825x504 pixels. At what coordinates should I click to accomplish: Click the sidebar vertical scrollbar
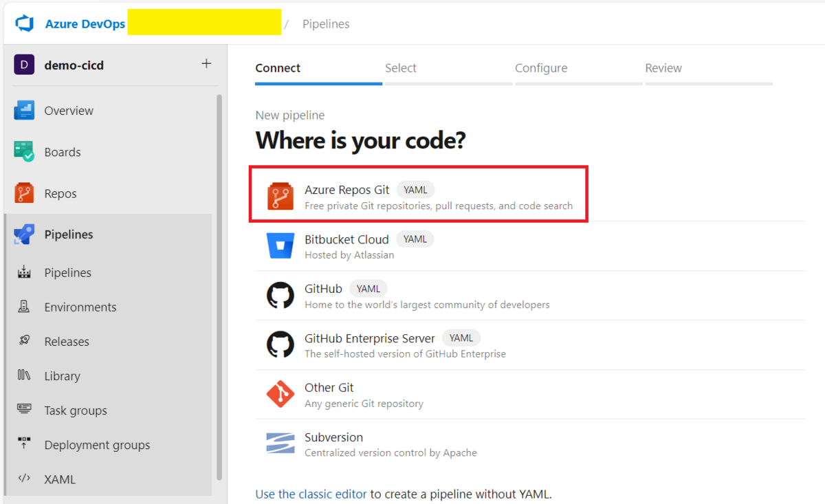(x=219, y=287)
